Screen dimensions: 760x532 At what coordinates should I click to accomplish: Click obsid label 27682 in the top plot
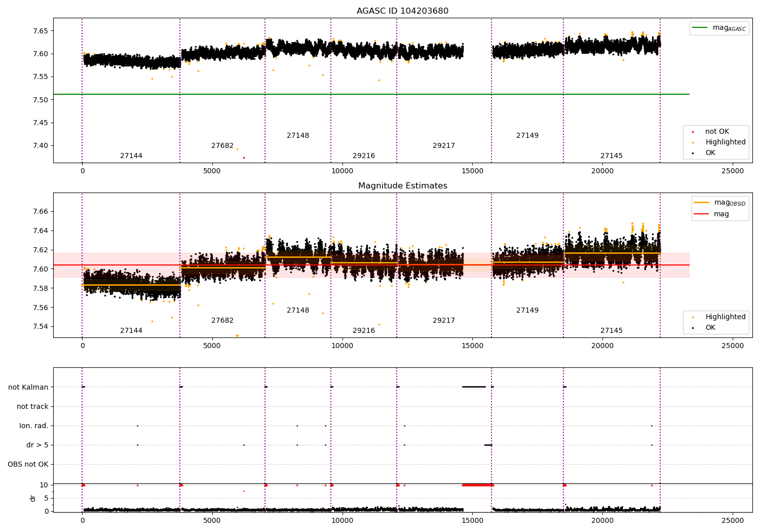[x=222, y=146]
